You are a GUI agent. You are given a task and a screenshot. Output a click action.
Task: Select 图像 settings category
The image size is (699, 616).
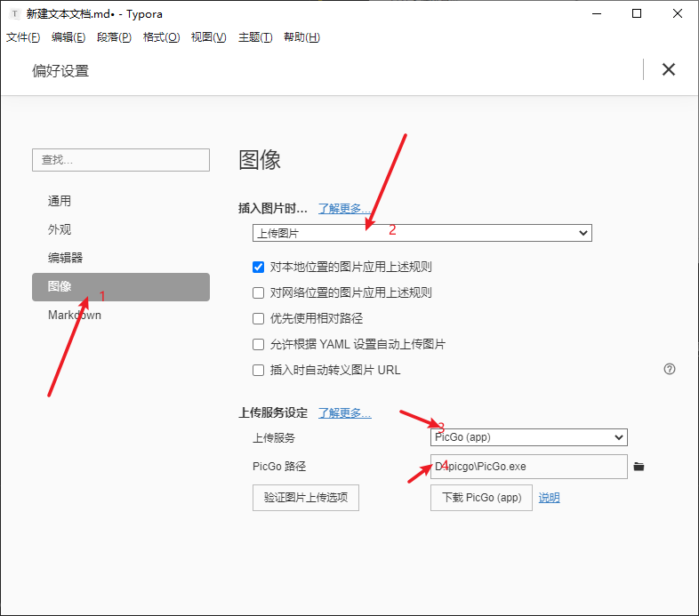coord(121,286)
